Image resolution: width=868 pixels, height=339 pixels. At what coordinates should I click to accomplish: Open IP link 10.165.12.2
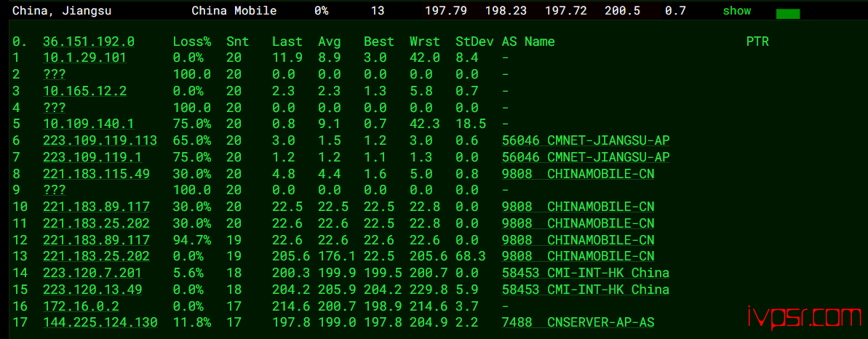tap(84, 91)
